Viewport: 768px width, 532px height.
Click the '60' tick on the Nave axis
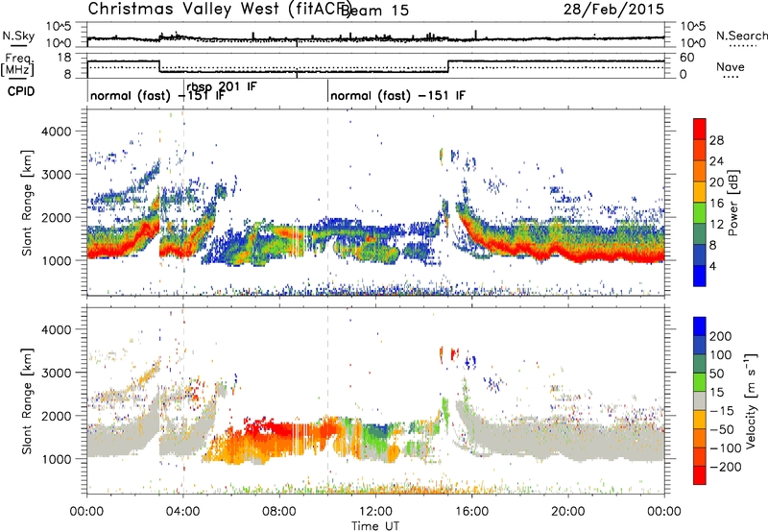(687, 58)
